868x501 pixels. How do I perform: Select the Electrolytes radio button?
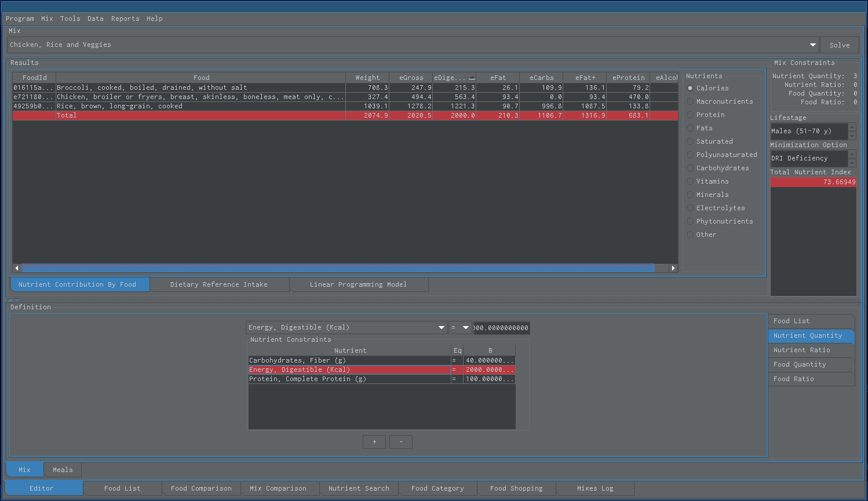click(690, 208)
